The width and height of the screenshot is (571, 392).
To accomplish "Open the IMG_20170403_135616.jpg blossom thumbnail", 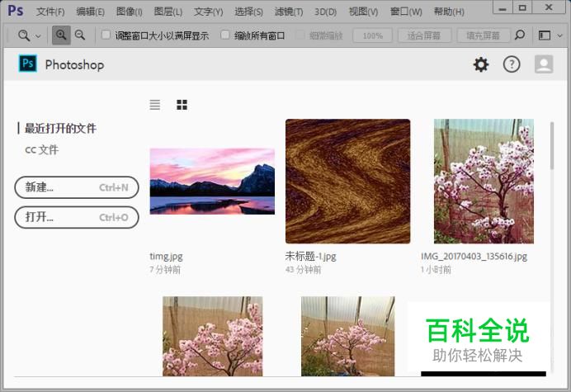I will (484, 181).
